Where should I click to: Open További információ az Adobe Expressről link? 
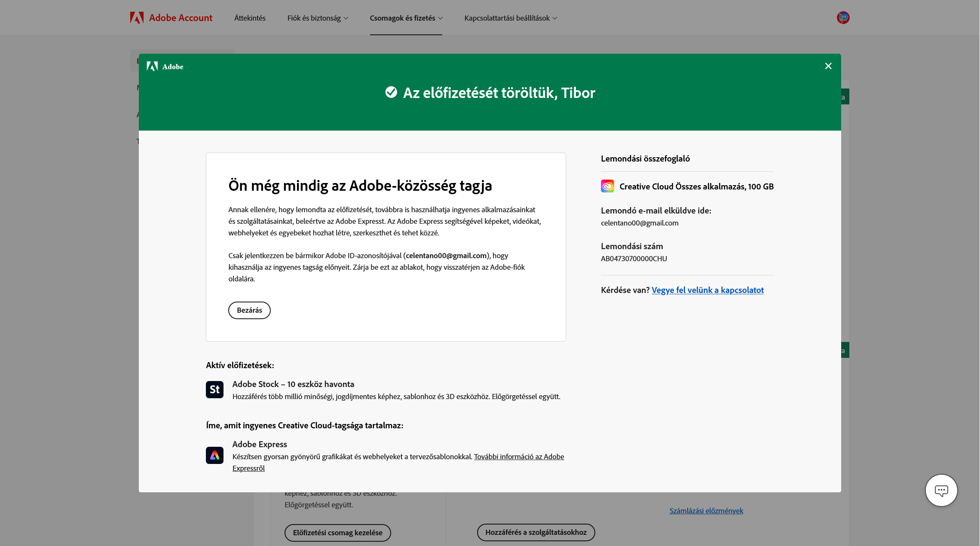519,456
